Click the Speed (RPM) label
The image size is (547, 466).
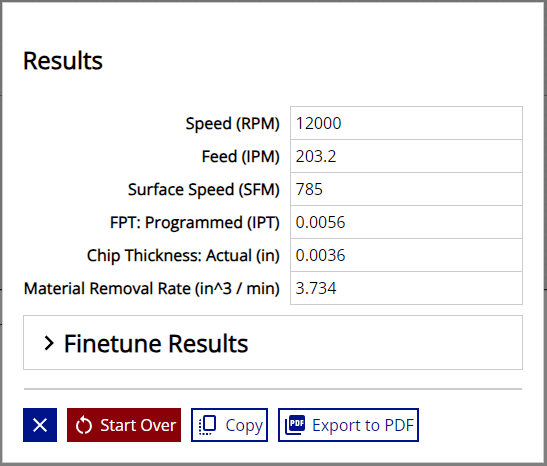pos(232,123)
